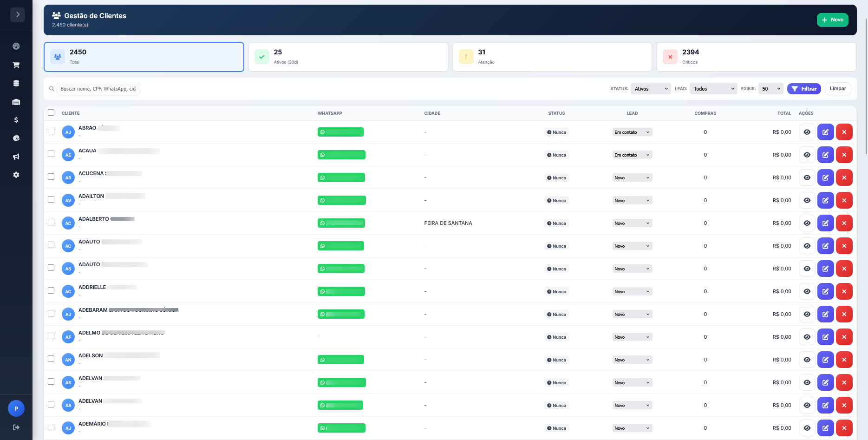Image resolution: width=868 pixels, height=440 pixels.
Task: Check the box for ADALBERTO row
Action: 51,222
